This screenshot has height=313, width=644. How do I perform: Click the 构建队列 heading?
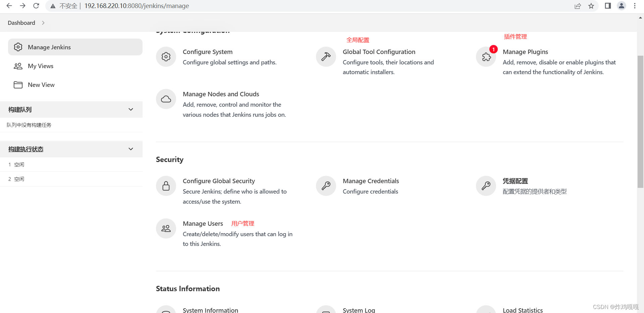point(20,109)
